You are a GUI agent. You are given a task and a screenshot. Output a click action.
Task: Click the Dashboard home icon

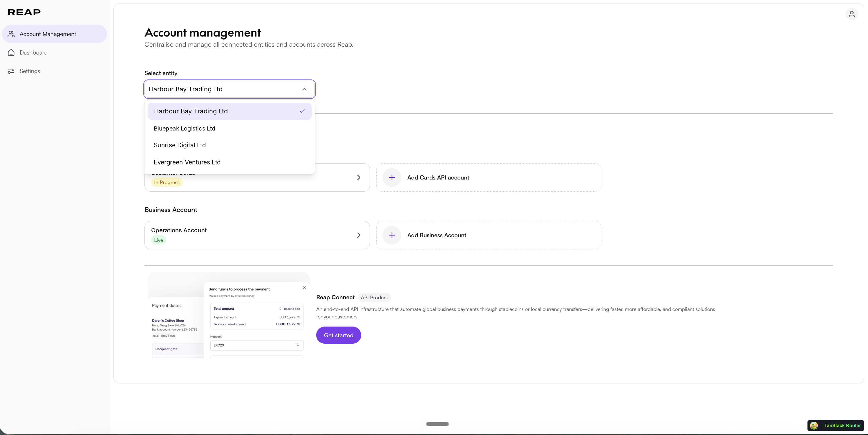(x=11, y=52)
